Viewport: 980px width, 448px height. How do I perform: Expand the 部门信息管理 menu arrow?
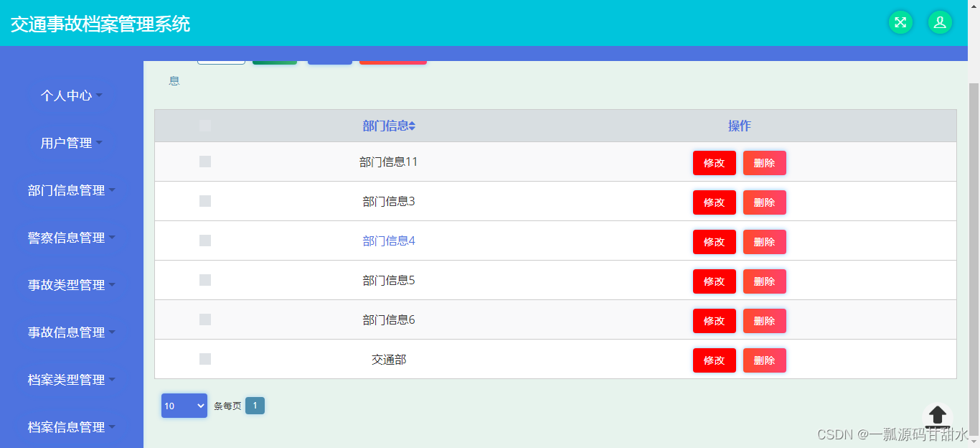click(x=112, y=190)
